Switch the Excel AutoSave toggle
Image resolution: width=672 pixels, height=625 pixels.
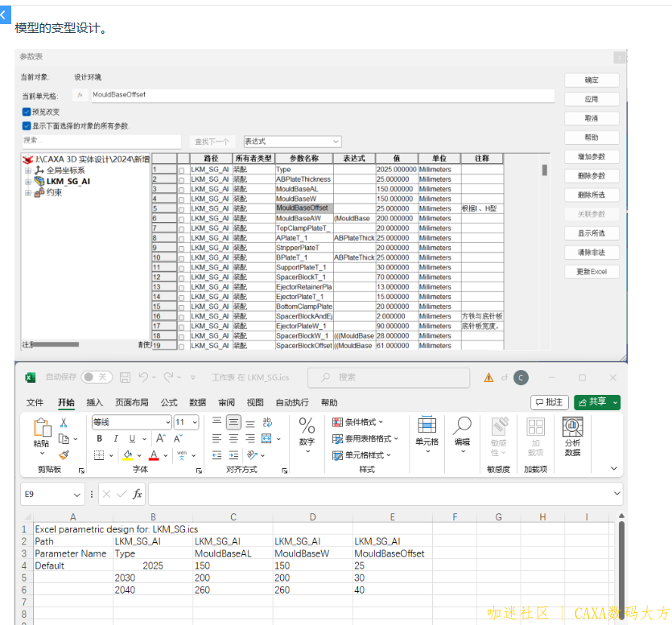tap(96, 377)
